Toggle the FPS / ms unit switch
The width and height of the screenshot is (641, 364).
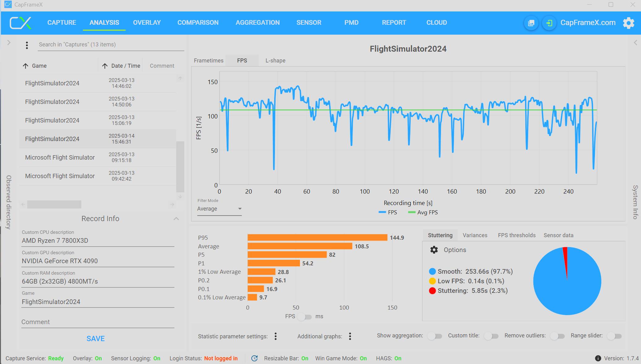305,317
